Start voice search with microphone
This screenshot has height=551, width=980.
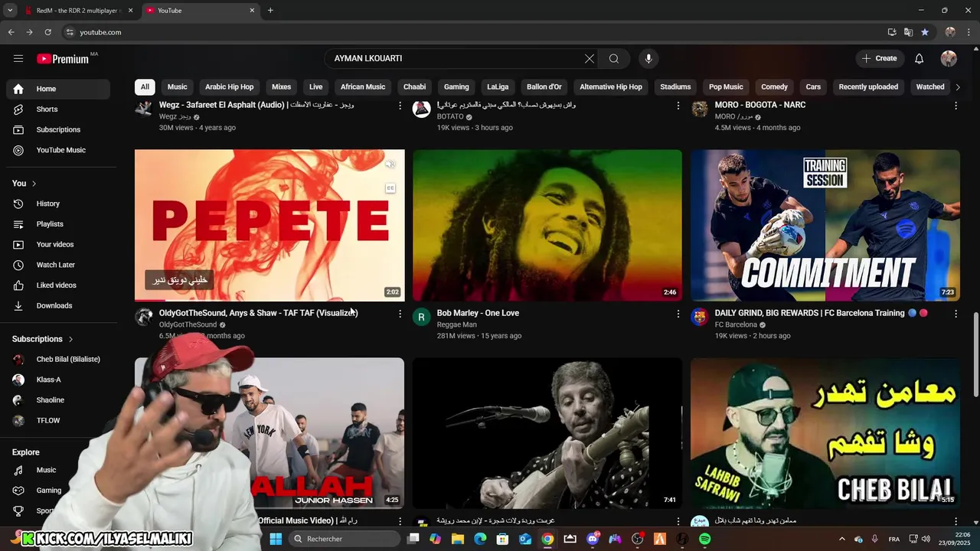[648, 58]
